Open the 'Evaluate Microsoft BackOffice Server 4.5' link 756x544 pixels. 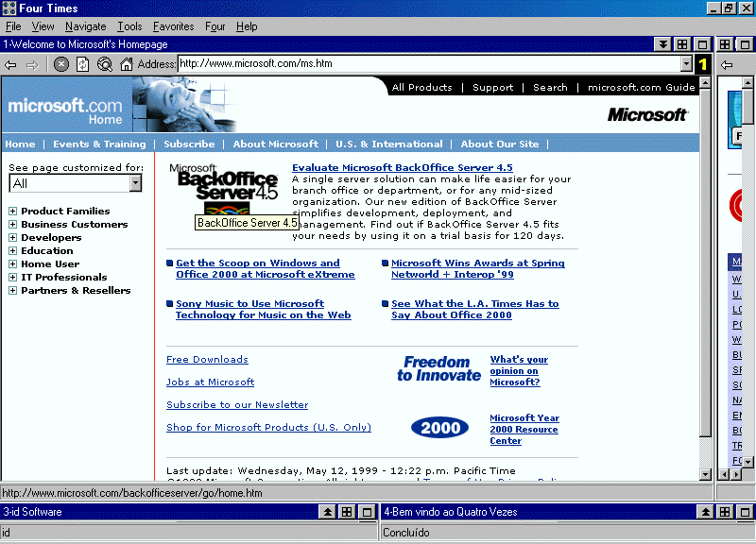pos(403,168)
